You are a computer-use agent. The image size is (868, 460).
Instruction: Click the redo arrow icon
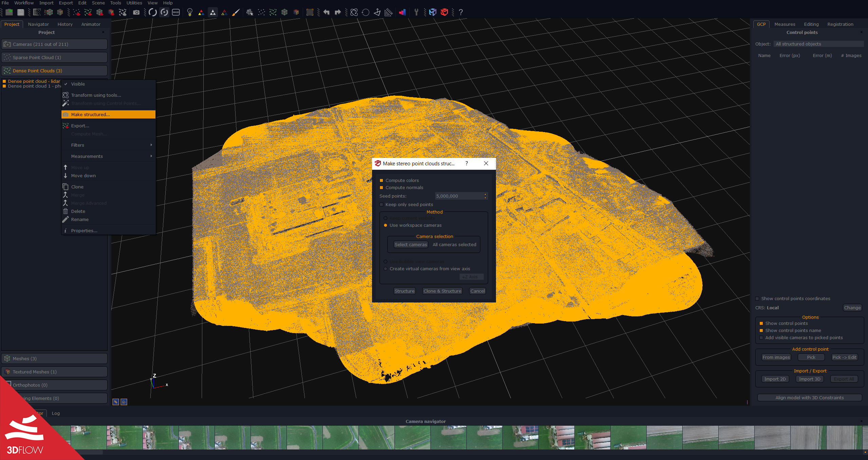click(x=338, y=12)
